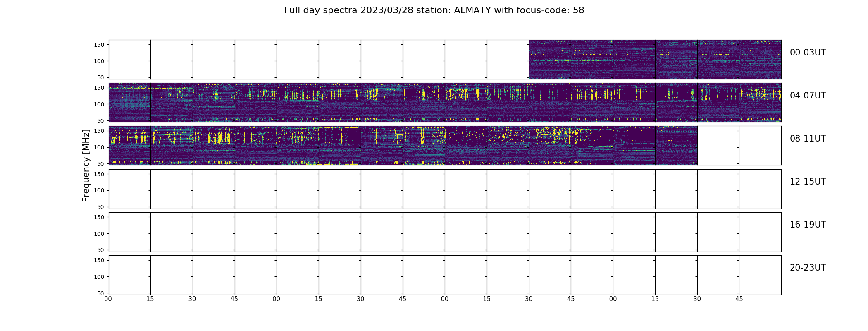Click the 150 tick of the 16-19UT row
The width and height of the screenshot is (868, 331).
[x=98, y=217]
